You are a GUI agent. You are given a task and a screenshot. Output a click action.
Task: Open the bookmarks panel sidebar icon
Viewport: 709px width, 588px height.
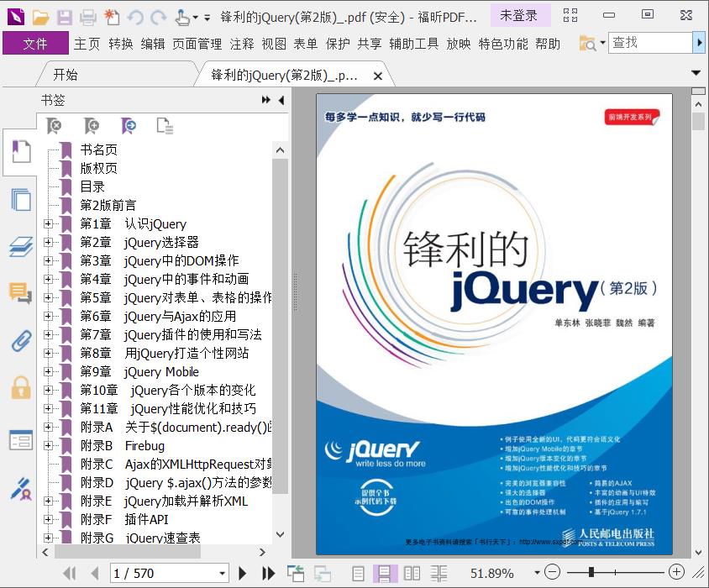21,151
